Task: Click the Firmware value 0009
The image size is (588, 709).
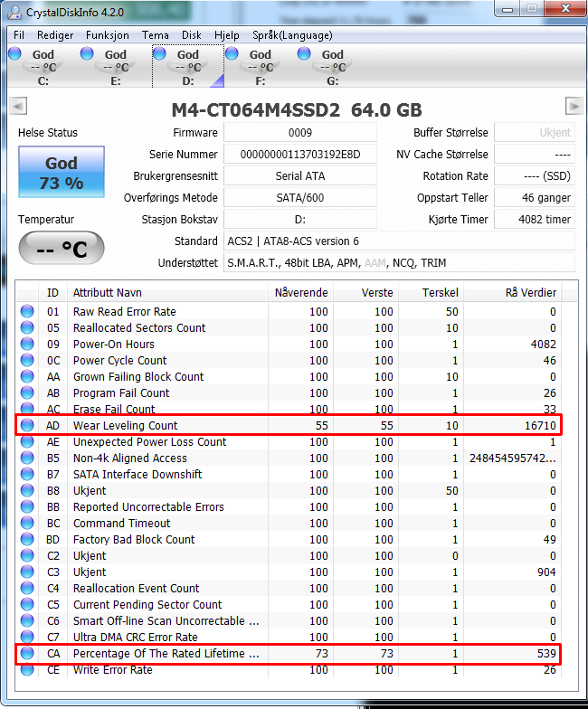Action: coord(300,132)
